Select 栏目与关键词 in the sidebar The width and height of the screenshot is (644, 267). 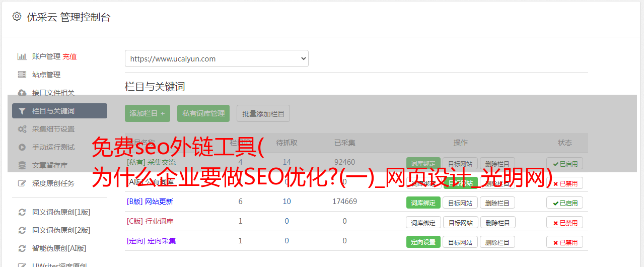(59, 111)
